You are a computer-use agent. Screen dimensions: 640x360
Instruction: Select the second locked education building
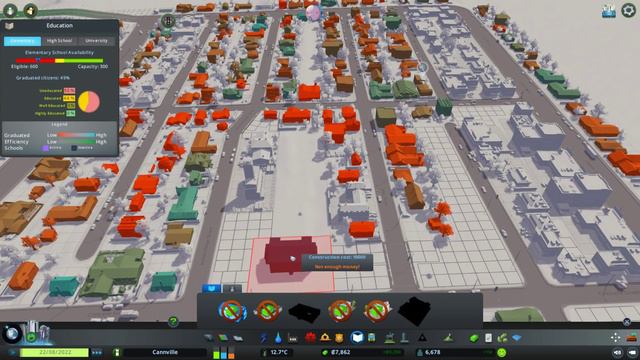point(268,311)
